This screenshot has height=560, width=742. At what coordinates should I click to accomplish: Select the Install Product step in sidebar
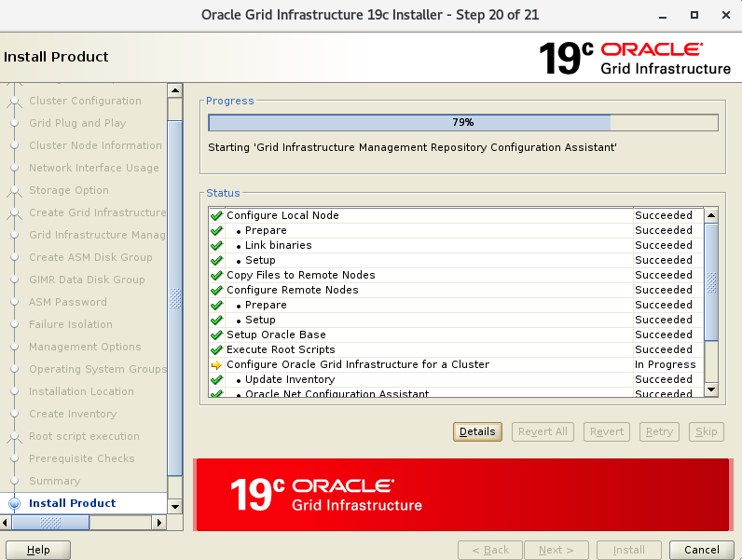(72, 503)
